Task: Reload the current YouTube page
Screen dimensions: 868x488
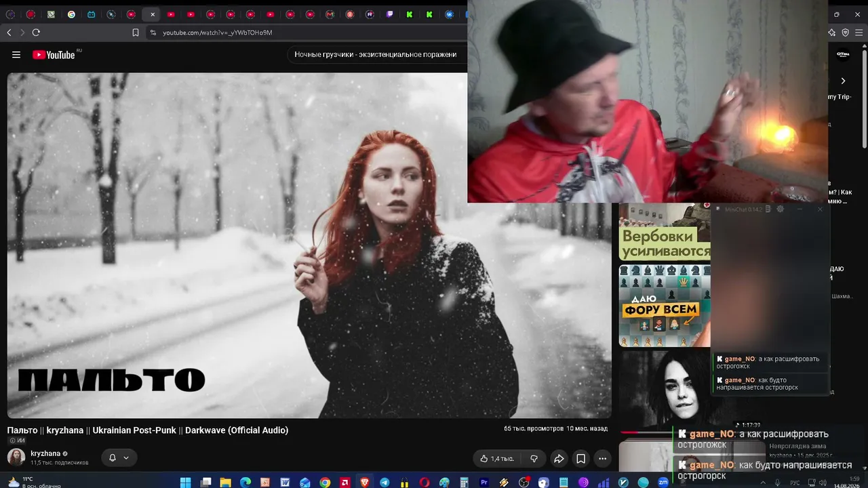Action: pyautogui.click(x=36, y=33)
